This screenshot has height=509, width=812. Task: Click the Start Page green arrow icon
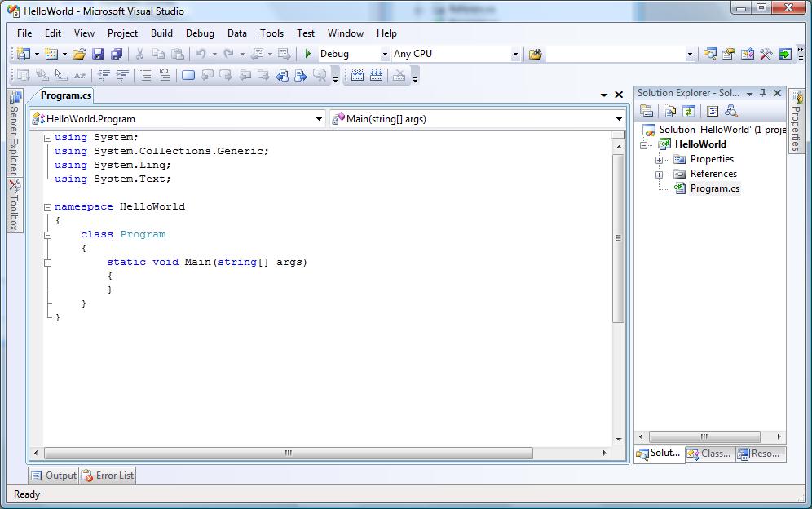click(785, 54)
